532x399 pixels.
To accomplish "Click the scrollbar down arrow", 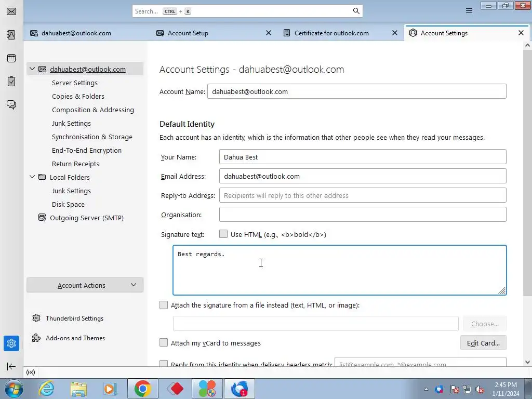I will pyautogui.click(x=527, y=362).
